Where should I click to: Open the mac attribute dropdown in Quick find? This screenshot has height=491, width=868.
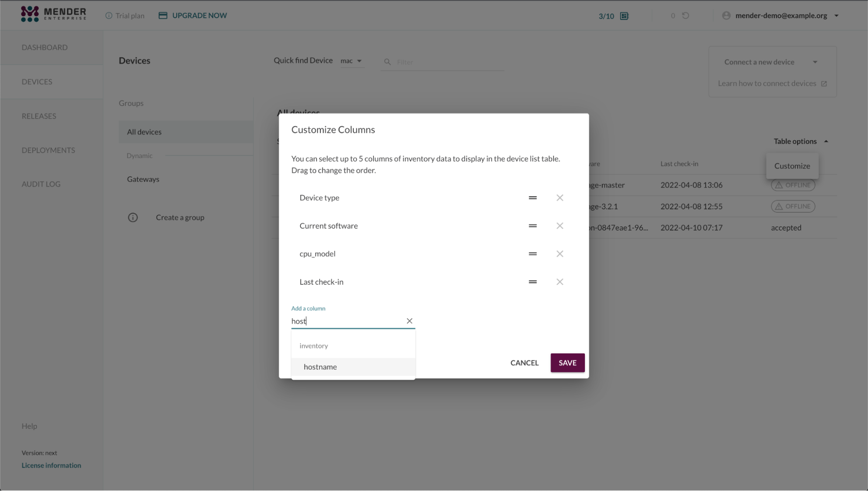352,61
